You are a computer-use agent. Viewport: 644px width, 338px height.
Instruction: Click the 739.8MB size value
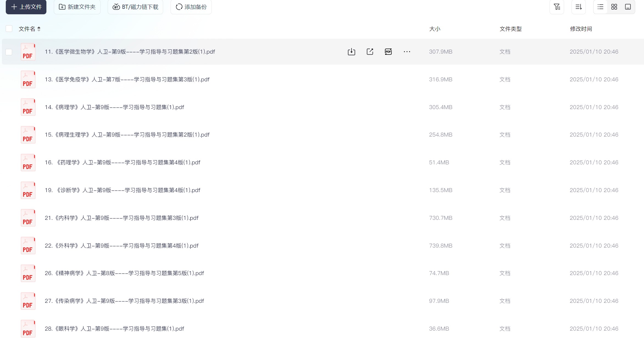(441, 246)
